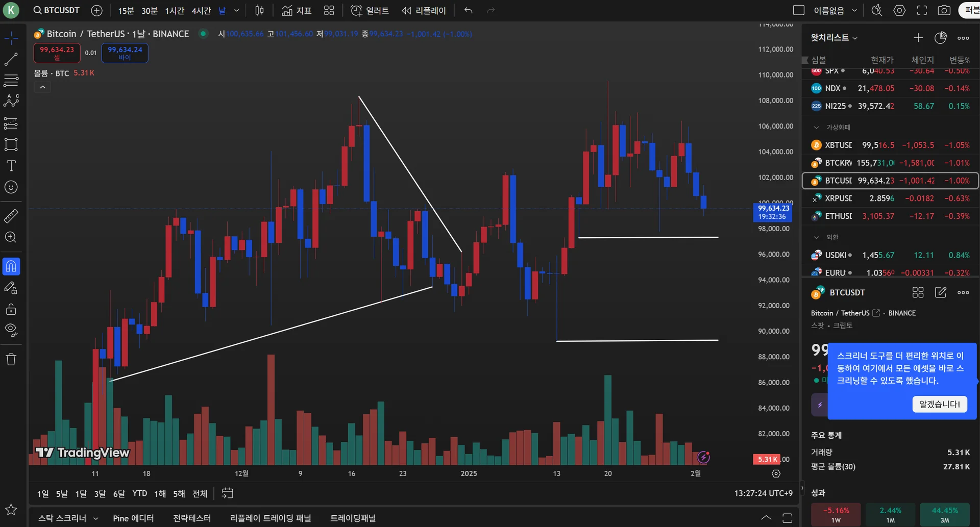Click the 99,634.23 sell price button
Image resolution: width=980 pixels, height=527 pixels.
pyautogui.click(x=57, y=53)
